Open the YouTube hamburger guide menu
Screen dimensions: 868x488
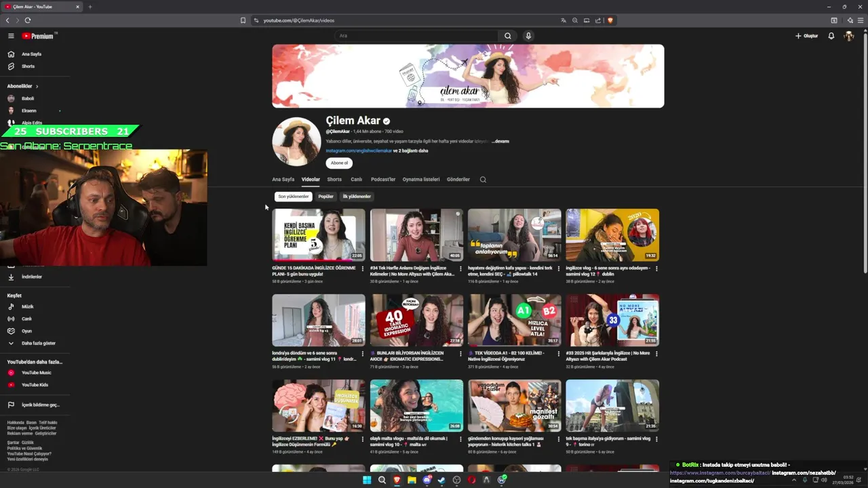pos(11,36)
